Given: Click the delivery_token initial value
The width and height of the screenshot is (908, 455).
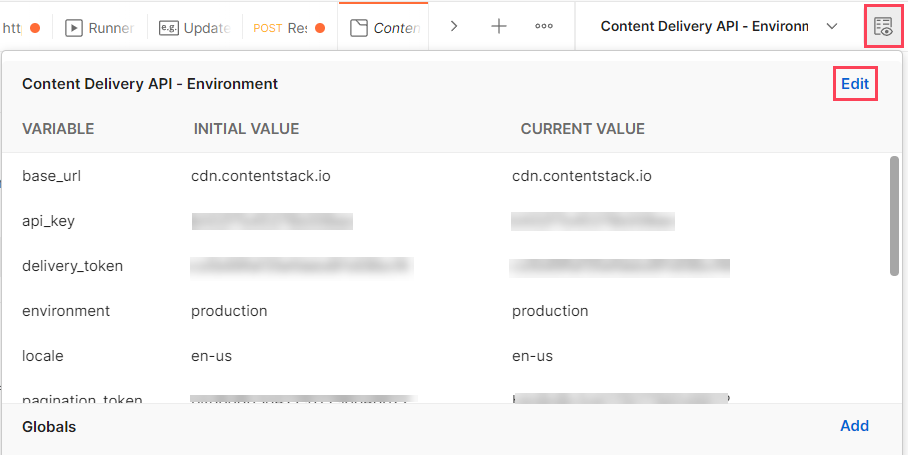Looking at the screenshot, I should point(302,266).
